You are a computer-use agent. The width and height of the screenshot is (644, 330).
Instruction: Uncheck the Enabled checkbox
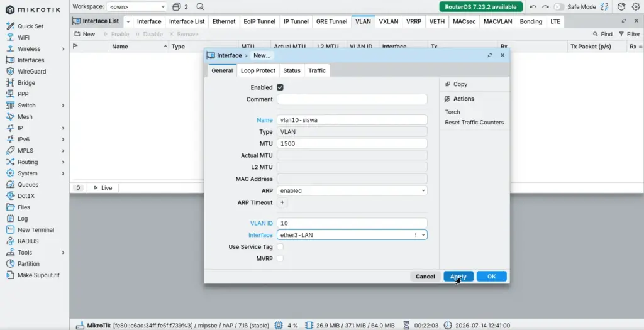[280, 87]
